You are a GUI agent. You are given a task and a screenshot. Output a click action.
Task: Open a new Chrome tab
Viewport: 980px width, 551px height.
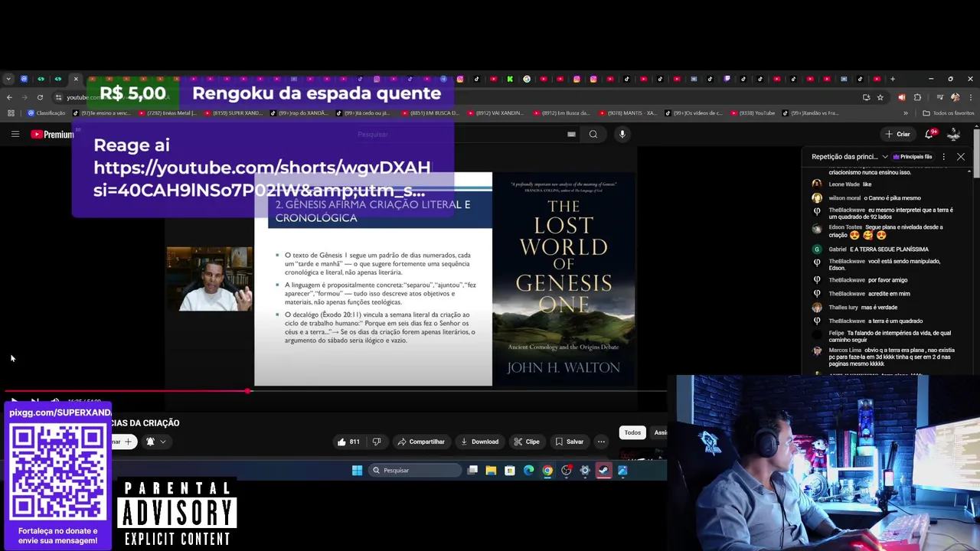tap(892, 79)
